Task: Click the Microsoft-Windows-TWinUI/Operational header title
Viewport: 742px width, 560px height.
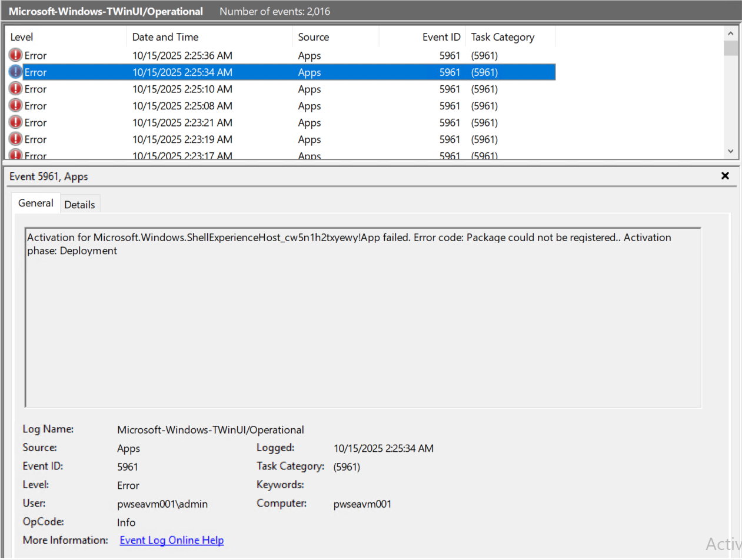Action: (x=106, y=11)
